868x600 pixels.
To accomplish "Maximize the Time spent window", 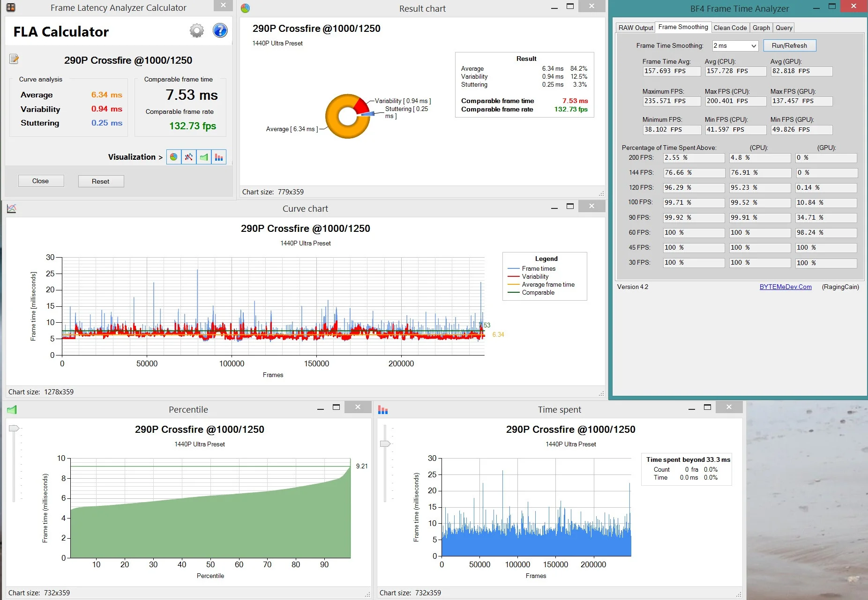I will click(707, 407).
